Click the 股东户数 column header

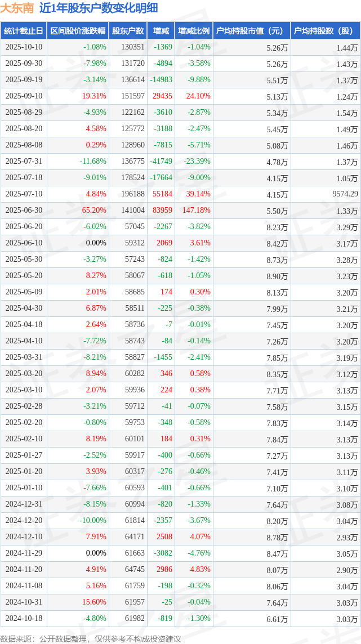(x=128, y=31)
